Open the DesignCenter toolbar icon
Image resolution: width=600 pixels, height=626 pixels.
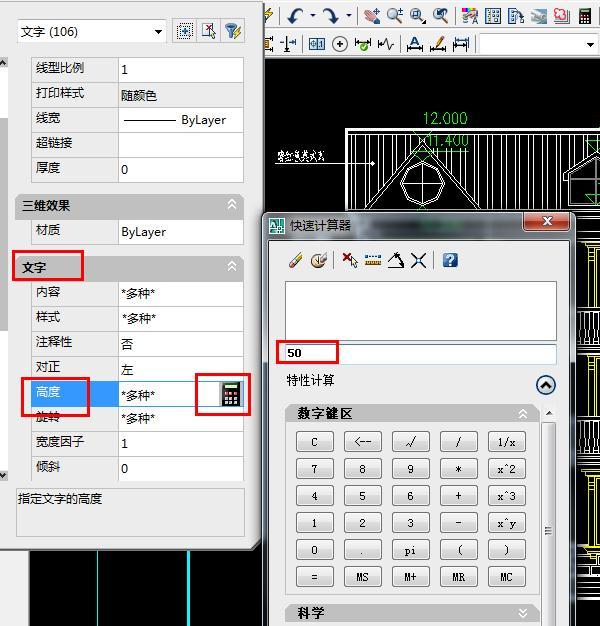click(x=493, y=16)
